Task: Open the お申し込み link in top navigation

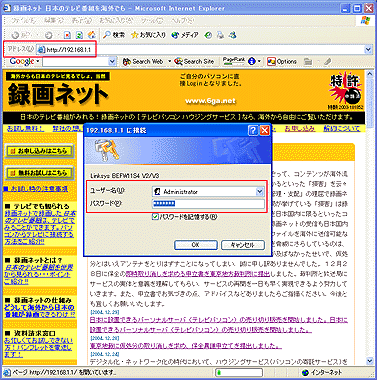Action: coord(300,128)
